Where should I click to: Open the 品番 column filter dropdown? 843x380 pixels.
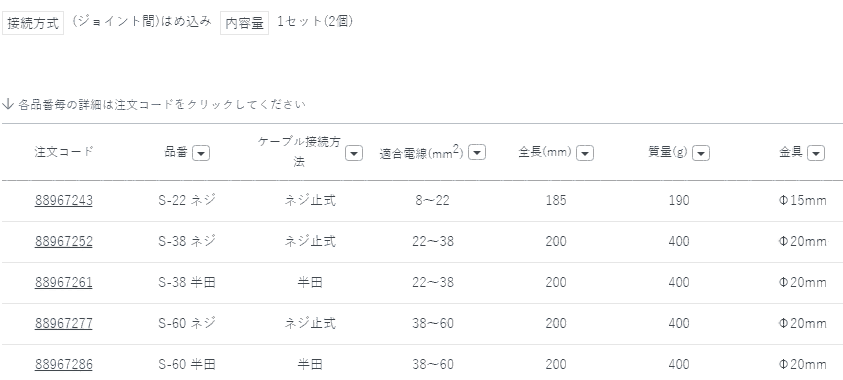point(201,153)
